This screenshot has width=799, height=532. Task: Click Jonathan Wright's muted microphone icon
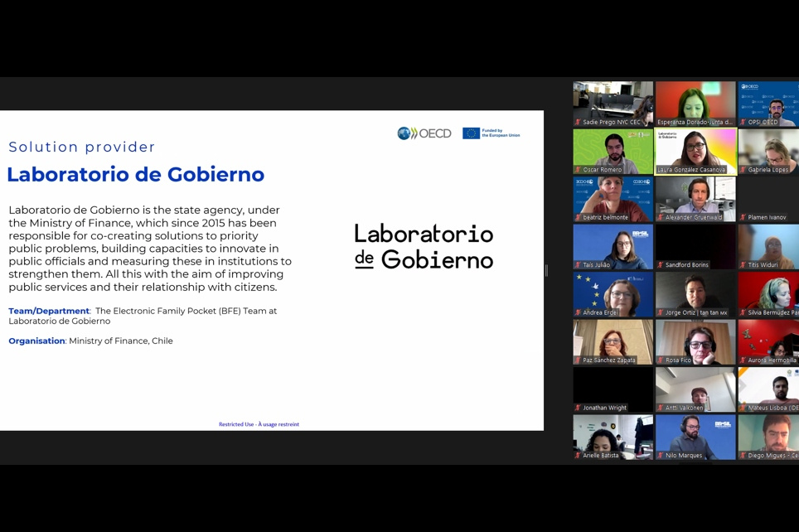click(578, 408)
